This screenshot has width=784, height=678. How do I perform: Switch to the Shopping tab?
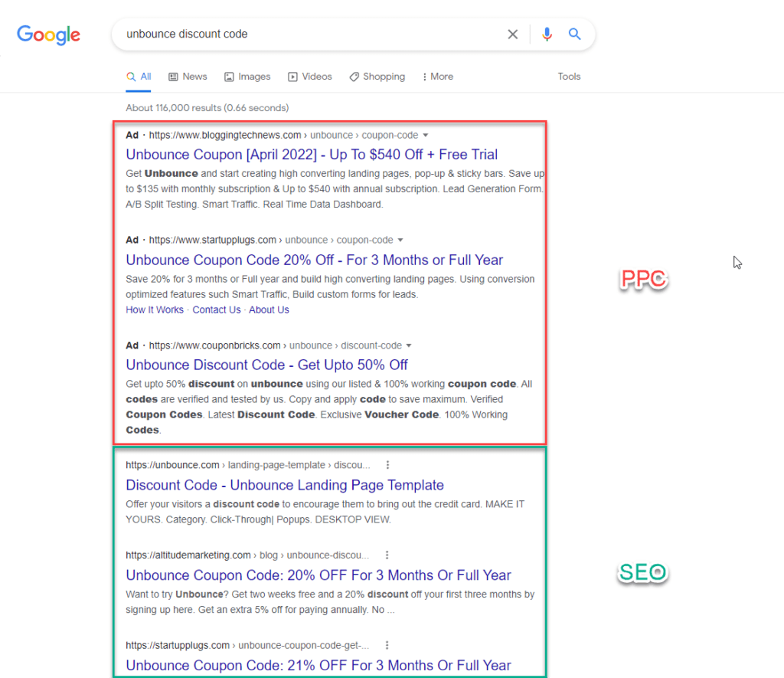[x=377, y=77]
